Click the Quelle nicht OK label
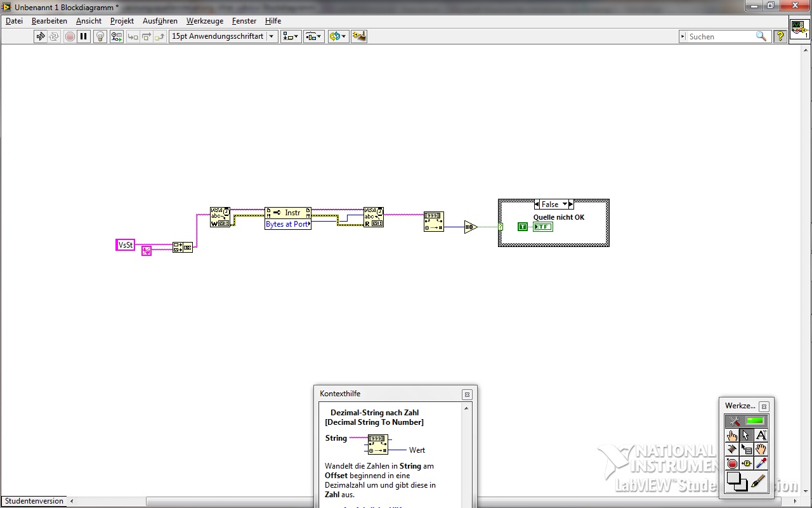Screen dimensions: 812x508 (x=559, y=217)
